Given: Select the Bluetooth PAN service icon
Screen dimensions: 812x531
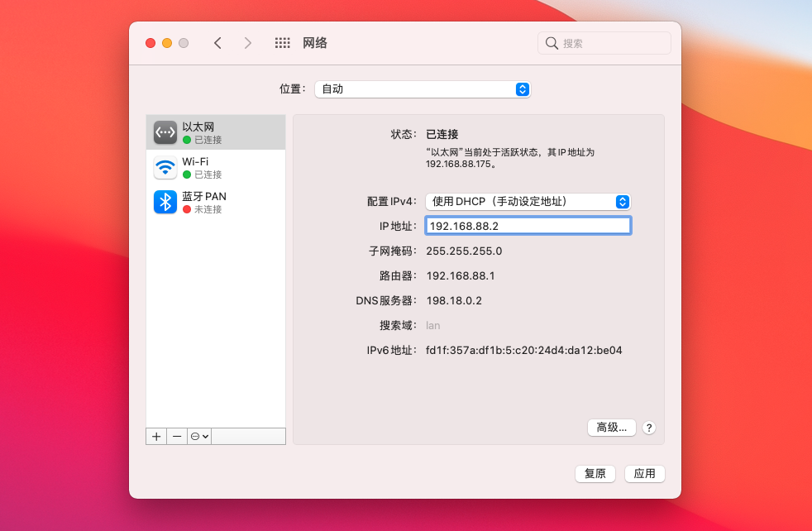Looking at the screenshot, I should coord(165,202).
